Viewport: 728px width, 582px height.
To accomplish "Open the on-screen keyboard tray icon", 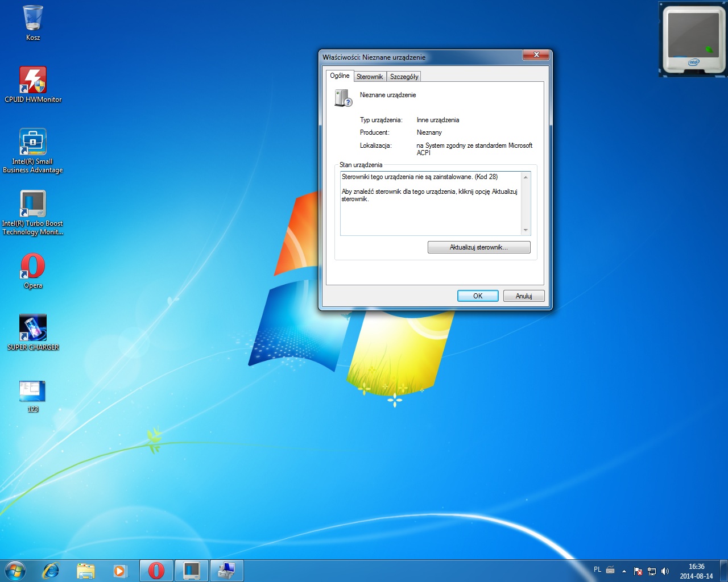I will click(x=610, y=570).
